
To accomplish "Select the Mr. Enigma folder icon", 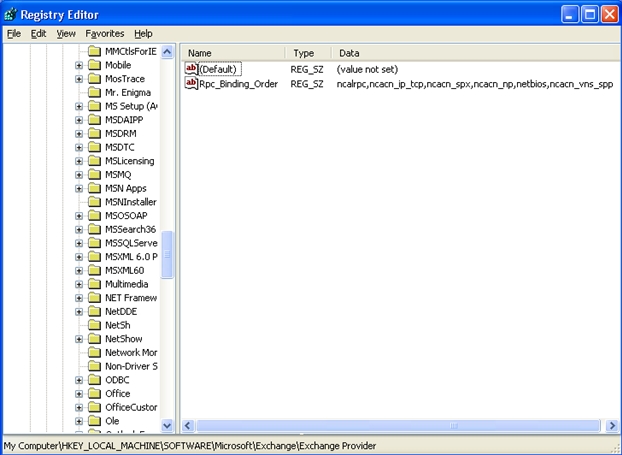I will click(x=94, y=92).
